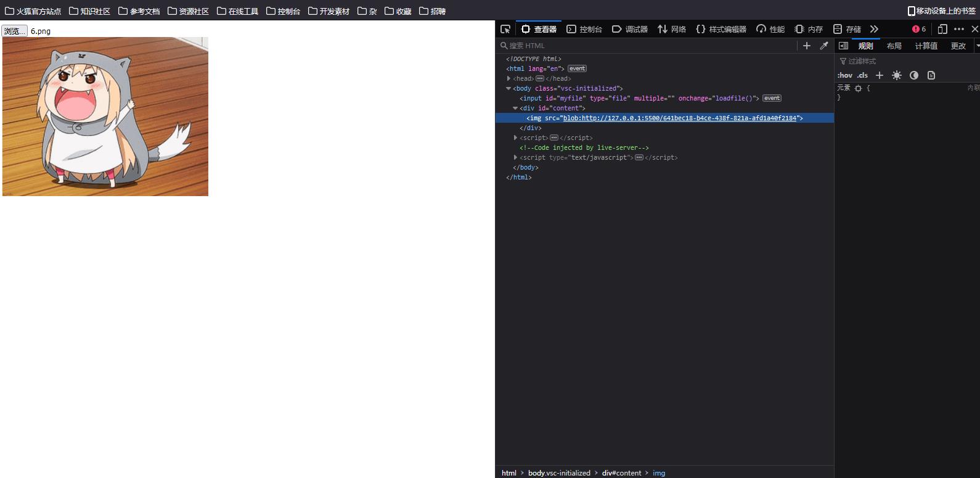Open 收藏 bookmark folder
The height and width of the screenshot is (478, 980).
point(398,11)
